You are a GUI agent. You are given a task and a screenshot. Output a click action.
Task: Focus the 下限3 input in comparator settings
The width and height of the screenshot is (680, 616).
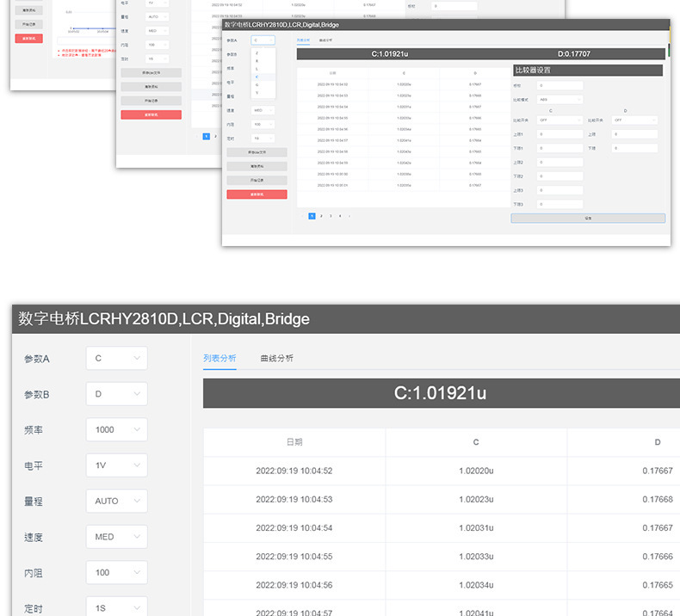(x=559, y=204)
